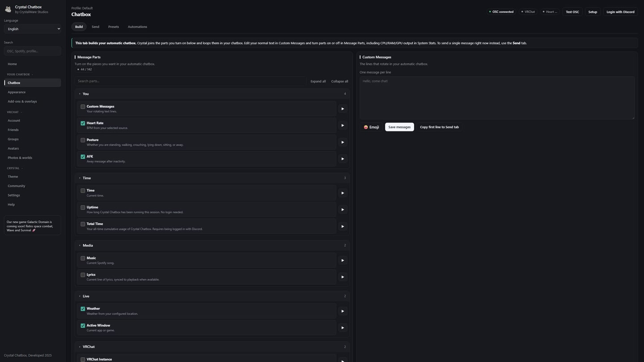Open Appearance in the sidebar

coord(33,92)
